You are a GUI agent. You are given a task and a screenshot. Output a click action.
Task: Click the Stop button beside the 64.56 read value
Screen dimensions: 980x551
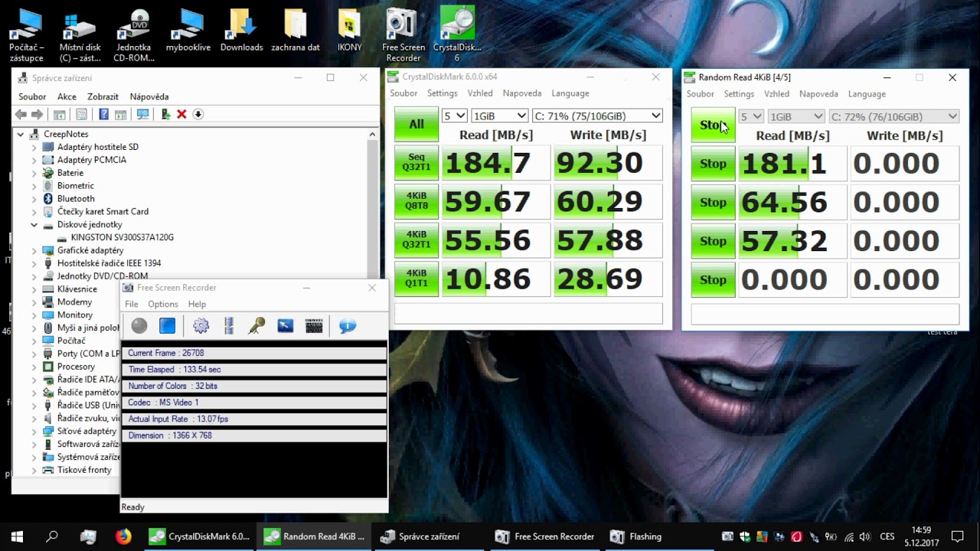point(713,202)
